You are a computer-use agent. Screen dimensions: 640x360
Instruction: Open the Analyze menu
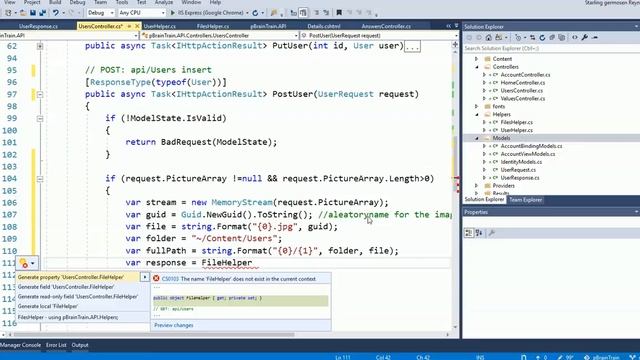point(164,2)
